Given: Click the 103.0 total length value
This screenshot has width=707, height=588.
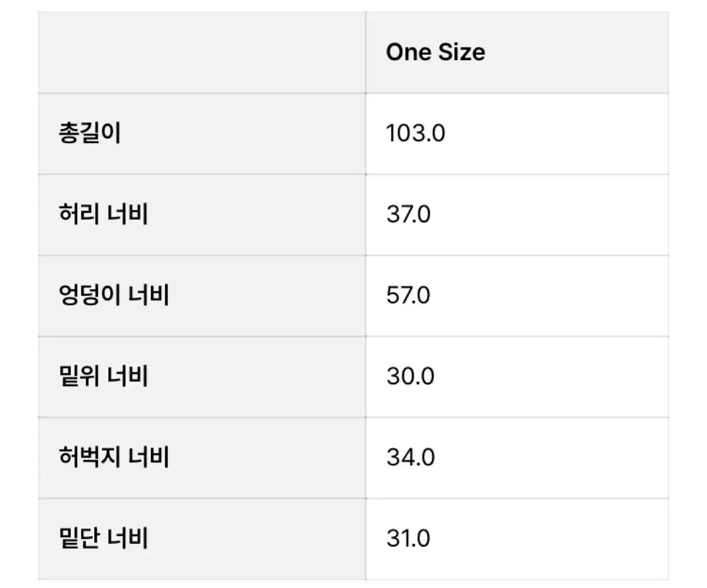Looking at the screenshot, I should click(x=415, y=134).
